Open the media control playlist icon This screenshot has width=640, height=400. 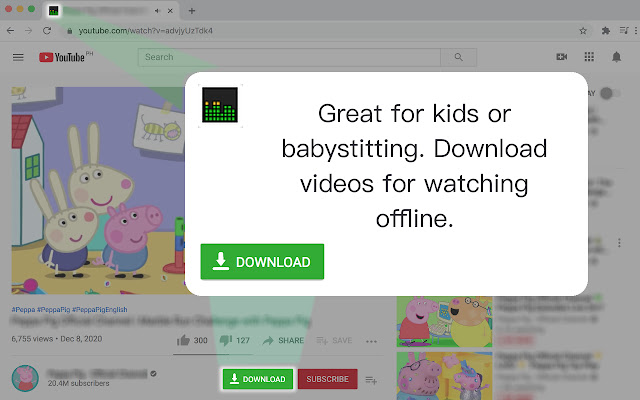coord(624,31)
